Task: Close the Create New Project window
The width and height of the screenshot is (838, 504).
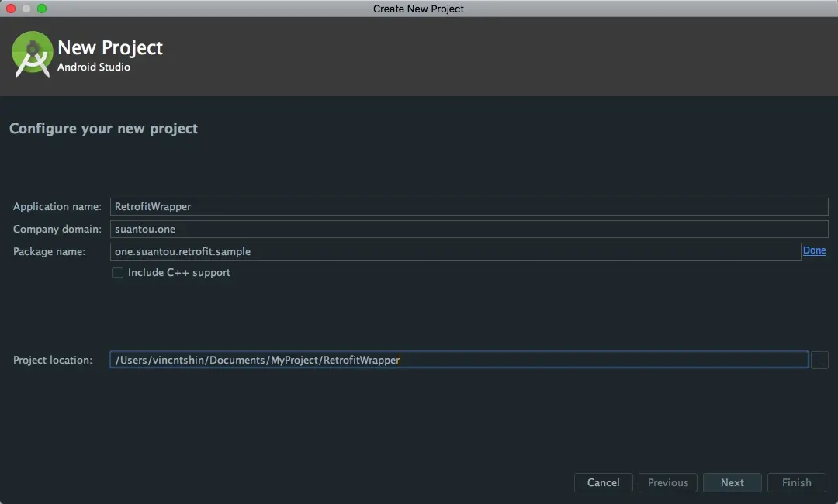Action: pyautogui.click(x=11, y=9)
